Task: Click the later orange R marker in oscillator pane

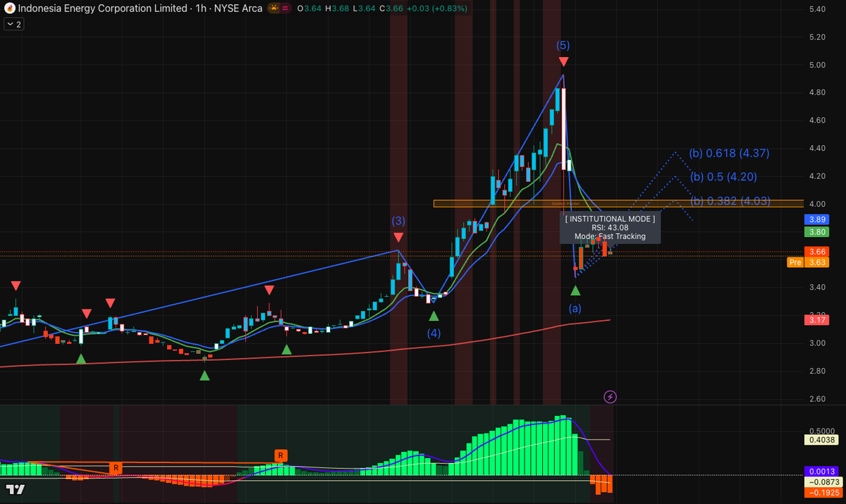Action: click(x=281, y=455)
